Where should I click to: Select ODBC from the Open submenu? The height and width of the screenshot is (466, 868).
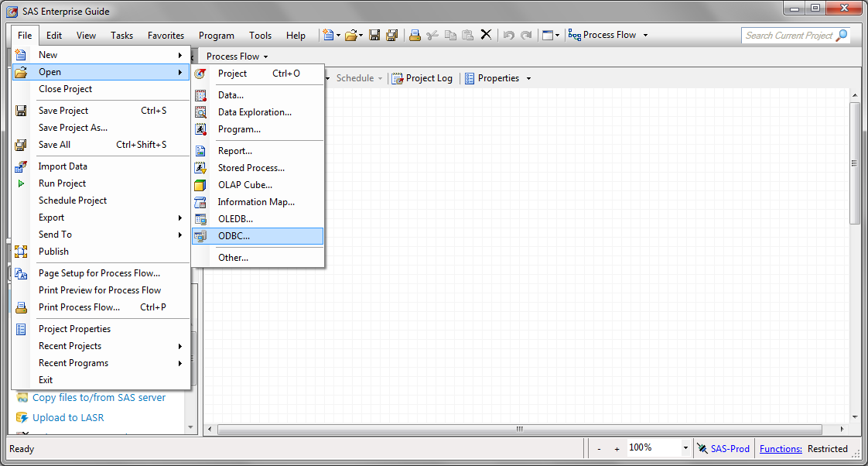pyautogui.click(x=234, y=236)
